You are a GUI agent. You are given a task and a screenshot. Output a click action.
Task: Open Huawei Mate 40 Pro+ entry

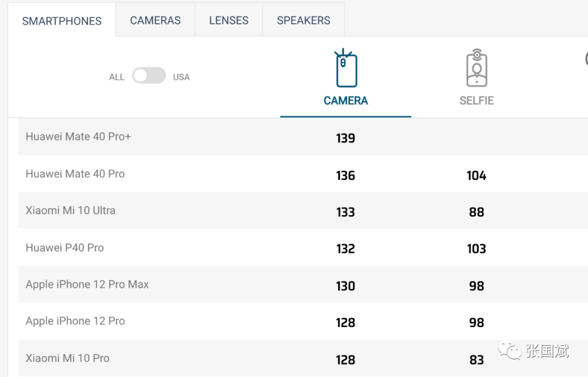click(78, 137)
